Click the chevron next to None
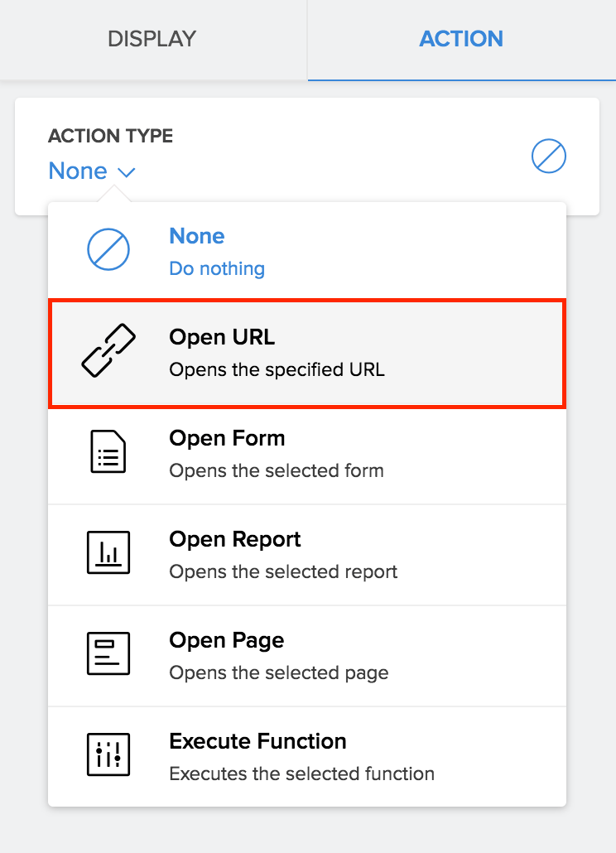616x853 pixels. 126,172
